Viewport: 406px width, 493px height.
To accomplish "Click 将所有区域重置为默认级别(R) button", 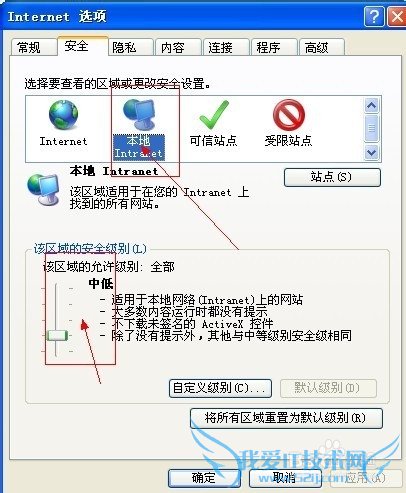I will 286,418.
